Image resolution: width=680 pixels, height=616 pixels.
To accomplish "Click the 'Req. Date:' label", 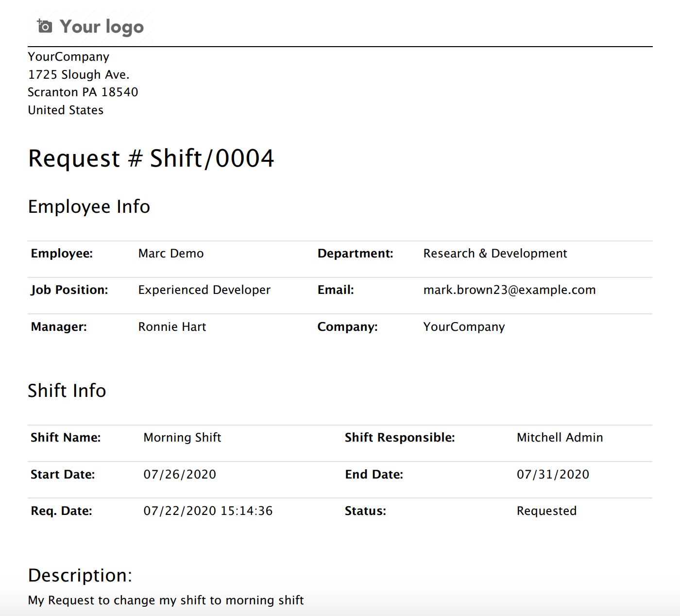I will [61, 511].
